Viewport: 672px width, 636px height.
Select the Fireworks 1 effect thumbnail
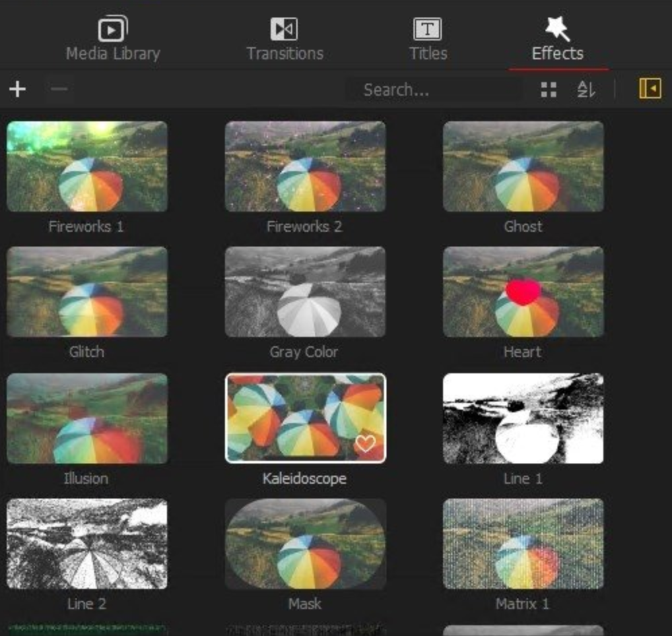click(x=87, y=166)
